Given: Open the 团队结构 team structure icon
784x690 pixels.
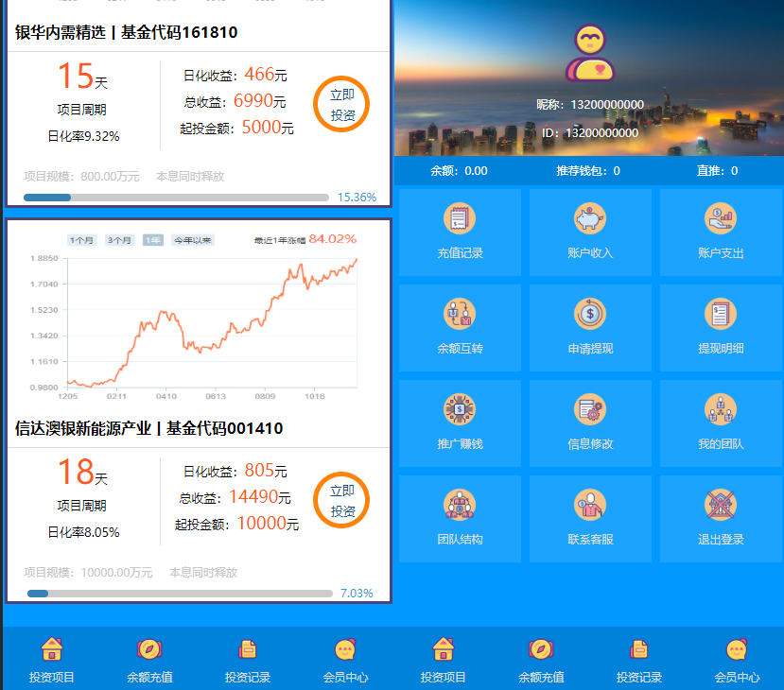Looking at the screenshot, I should (460, 505).
